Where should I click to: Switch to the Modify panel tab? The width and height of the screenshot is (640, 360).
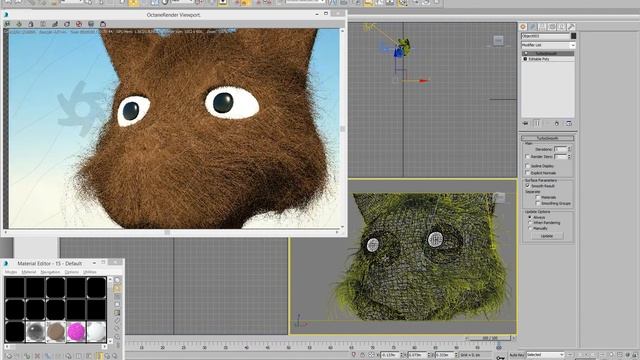coord(533,27)
